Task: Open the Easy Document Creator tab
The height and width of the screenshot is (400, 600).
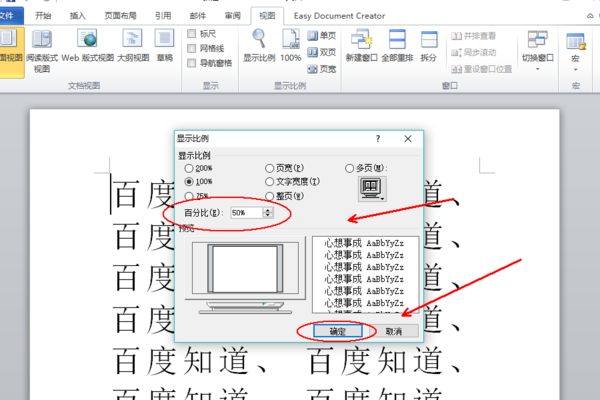Action: pyautogui.click(x=339, y=16)
